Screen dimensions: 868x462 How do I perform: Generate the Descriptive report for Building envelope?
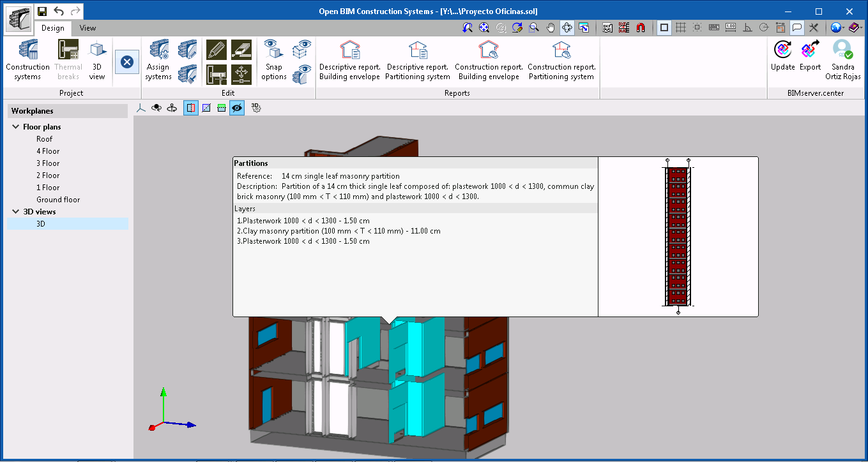point(349,59)
